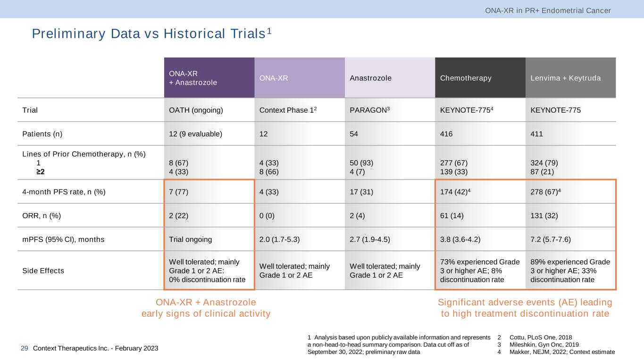Click the 'Anastrozole' column header
The image size is (644, 362).
click(390, 78)
